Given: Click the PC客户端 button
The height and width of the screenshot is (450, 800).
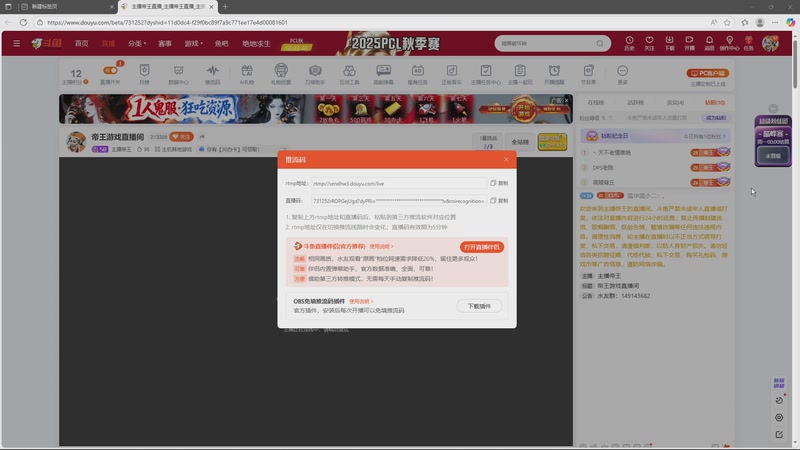Looking at the screenshot, I should point(708,73).
